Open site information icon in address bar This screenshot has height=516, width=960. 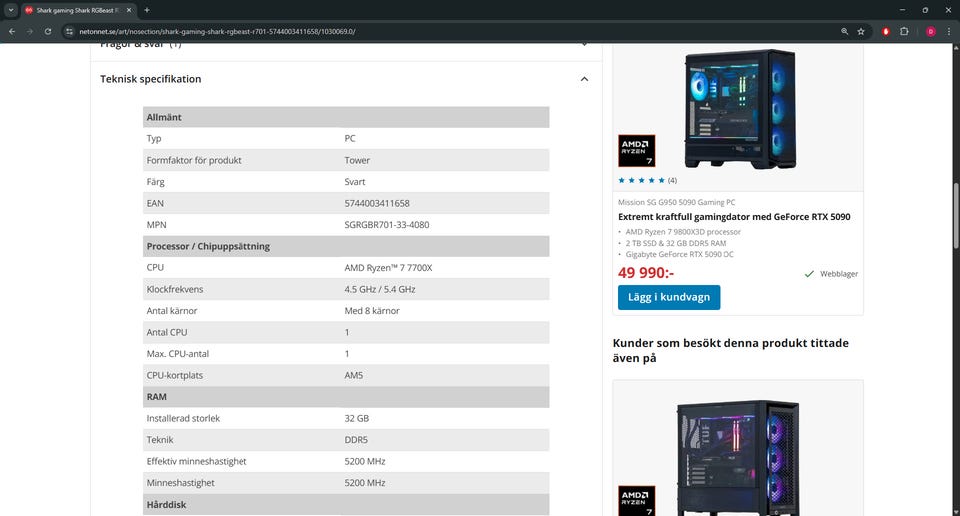tap(69, 31)
